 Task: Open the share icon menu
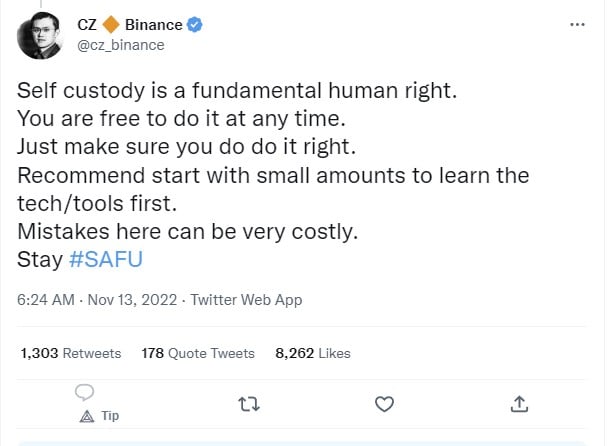click(x=519, y=404)
